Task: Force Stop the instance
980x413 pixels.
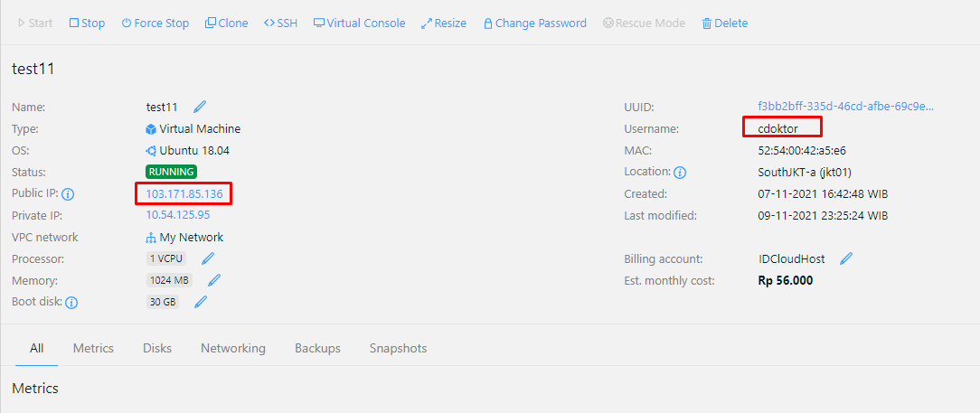Action: [x=155, y=23]
